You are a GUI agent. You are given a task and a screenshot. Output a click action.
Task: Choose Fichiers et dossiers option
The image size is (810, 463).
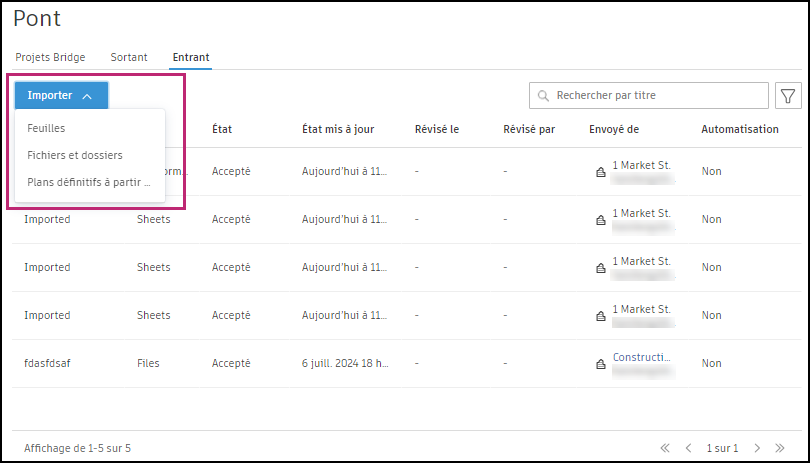pos(75,156)
